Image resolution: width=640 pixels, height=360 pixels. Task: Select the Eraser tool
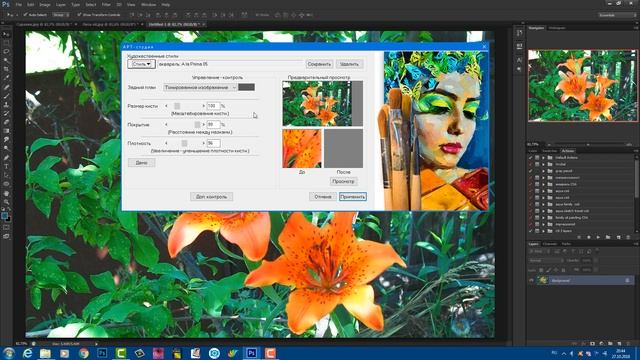pos(6,122)
